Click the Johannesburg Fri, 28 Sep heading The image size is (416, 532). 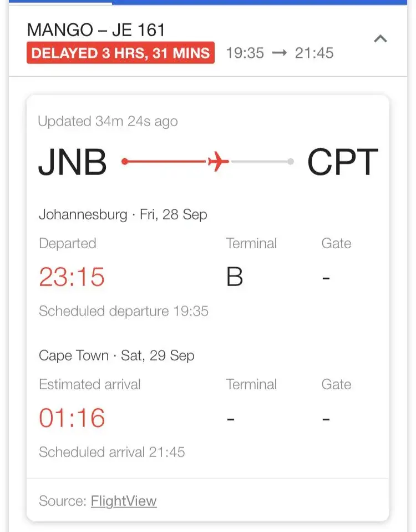[x=123, y=214]
